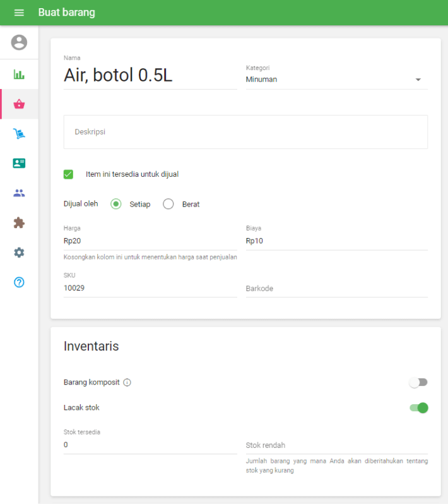Open the integrations puzzle piece icon
This screenshot has height=504, width=448.
[19, 223]
